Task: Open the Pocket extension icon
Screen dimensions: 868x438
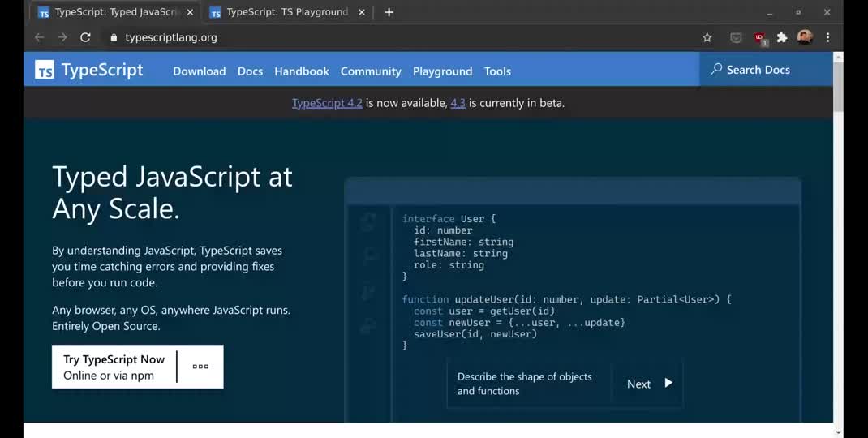Action: coord(736,37)
